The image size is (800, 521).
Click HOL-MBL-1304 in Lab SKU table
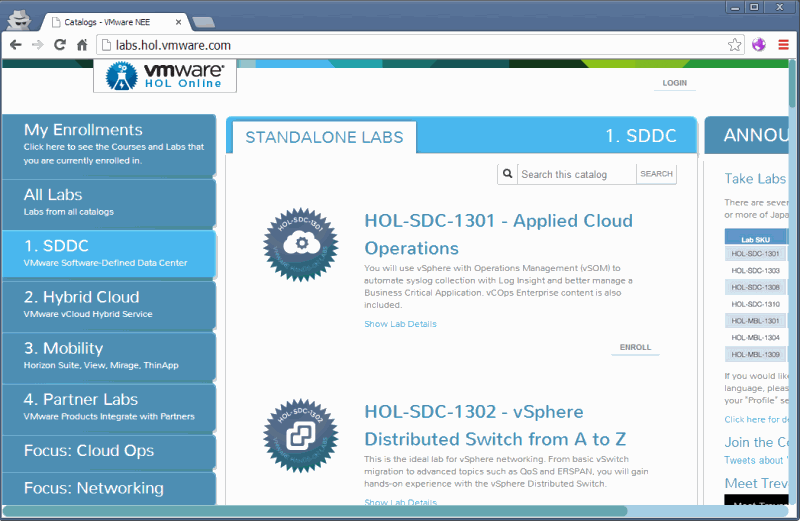click(755, 337)
